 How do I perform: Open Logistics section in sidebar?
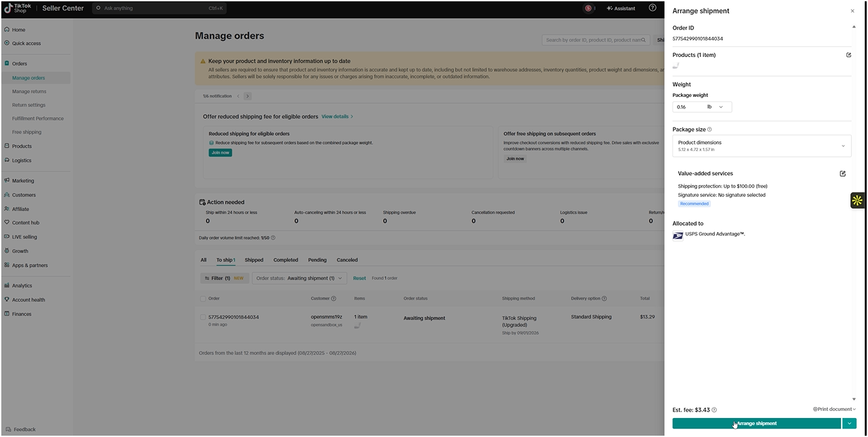click(22, 160)
